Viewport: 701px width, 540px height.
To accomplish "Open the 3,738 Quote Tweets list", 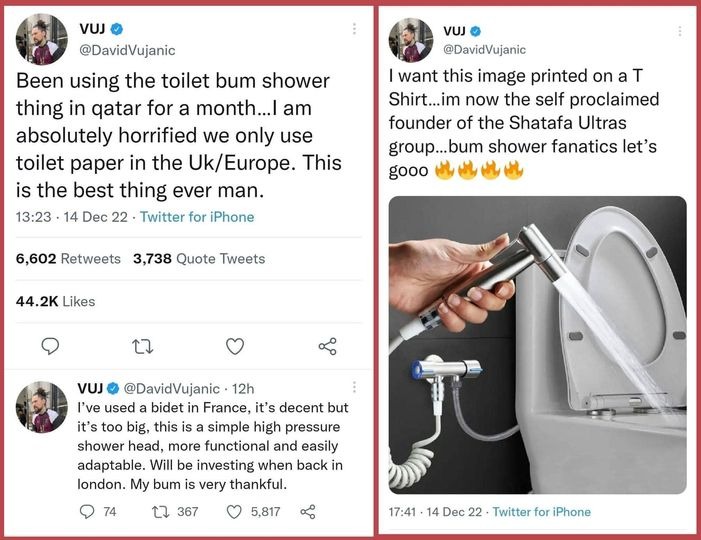I will click(x=199, y=258).
